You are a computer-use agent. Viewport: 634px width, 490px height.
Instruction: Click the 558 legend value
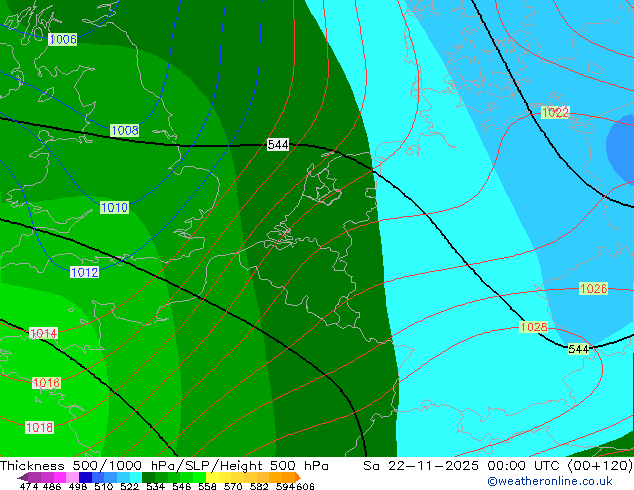207,486
